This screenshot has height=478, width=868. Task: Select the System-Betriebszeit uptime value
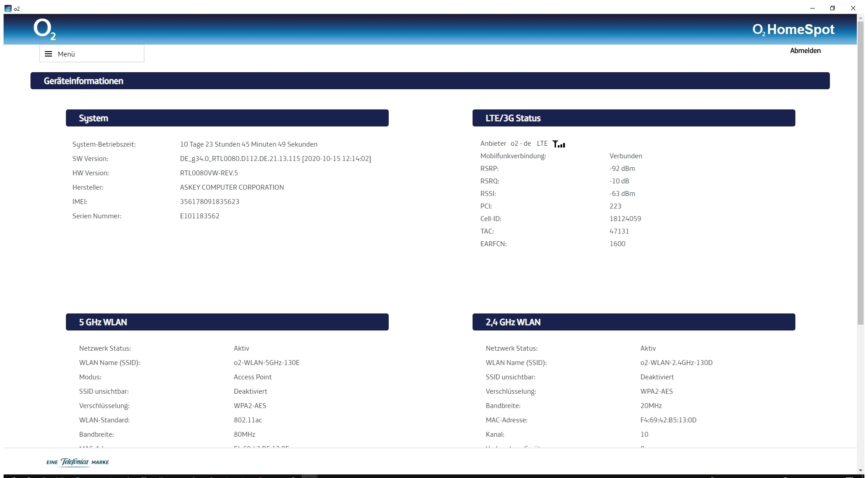coord(249,144)
